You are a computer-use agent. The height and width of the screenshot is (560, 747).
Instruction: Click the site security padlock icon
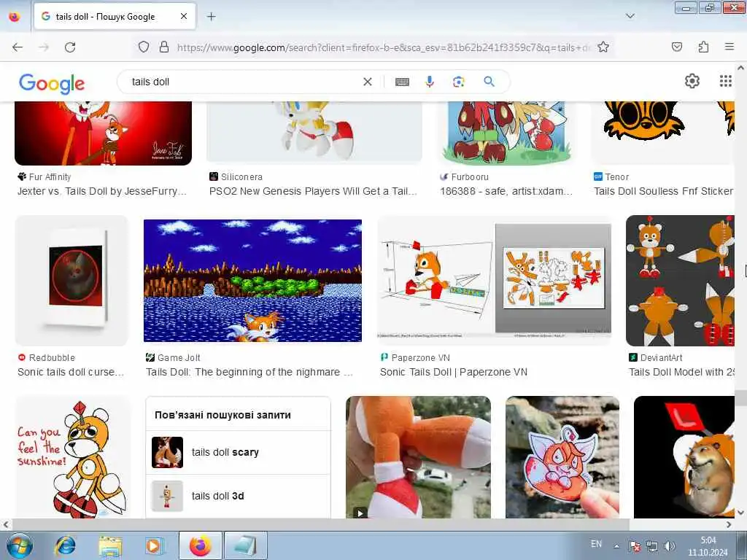point(164,47)
